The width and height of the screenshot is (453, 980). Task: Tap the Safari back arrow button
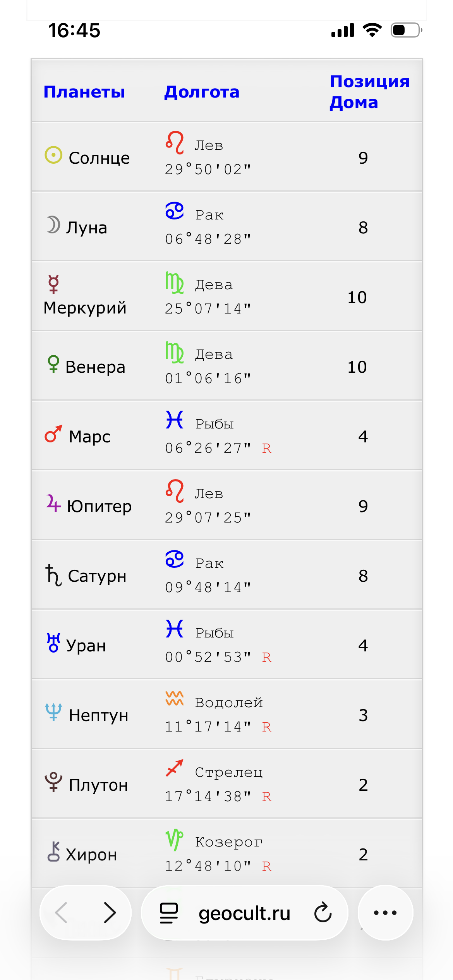tap(61, 913)
